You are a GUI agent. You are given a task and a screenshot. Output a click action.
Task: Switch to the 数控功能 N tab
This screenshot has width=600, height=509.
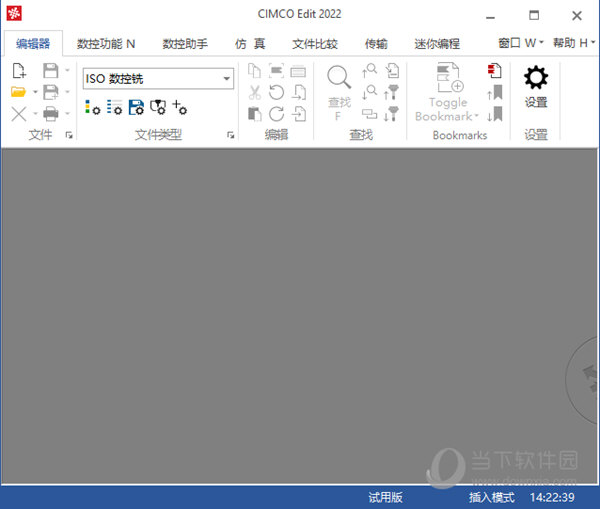tap(106, 44)
